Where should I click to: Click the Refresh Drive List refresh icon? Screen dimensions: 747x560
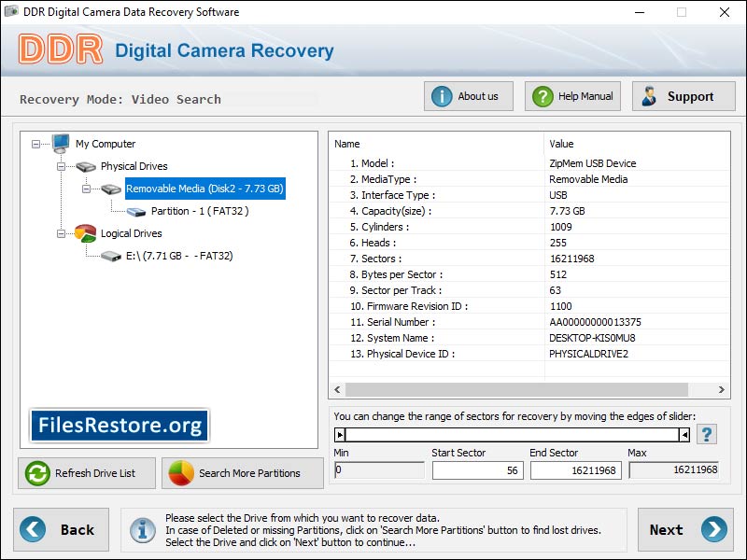pos(35,473)
